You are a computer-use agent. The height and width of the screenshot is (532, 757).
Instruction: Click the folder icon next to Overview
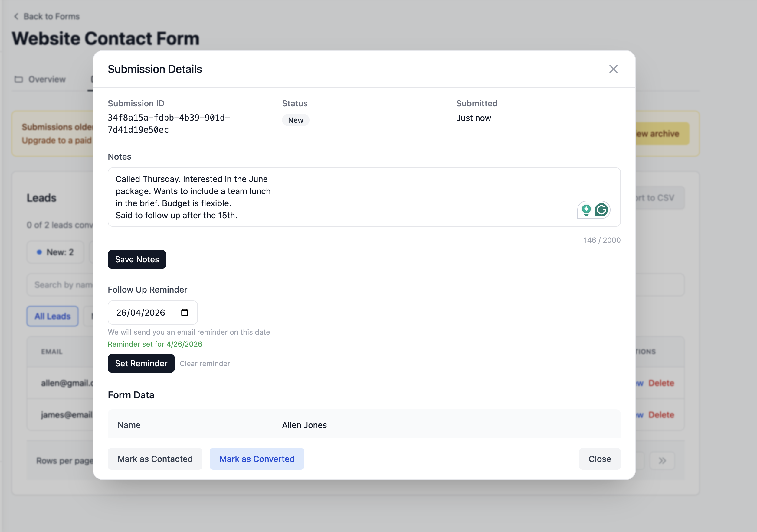(19, 79)
